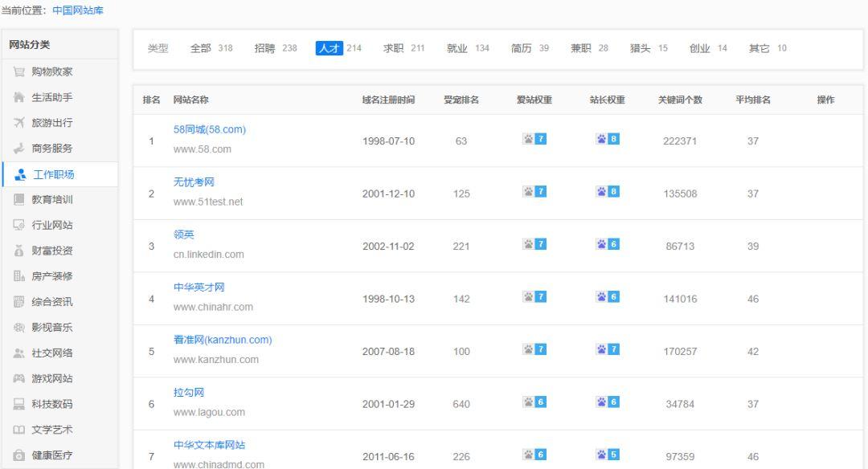This screenshot has width=868, height=469.
Task: Select the 就业 134 type filter
Action: [468, 48]
